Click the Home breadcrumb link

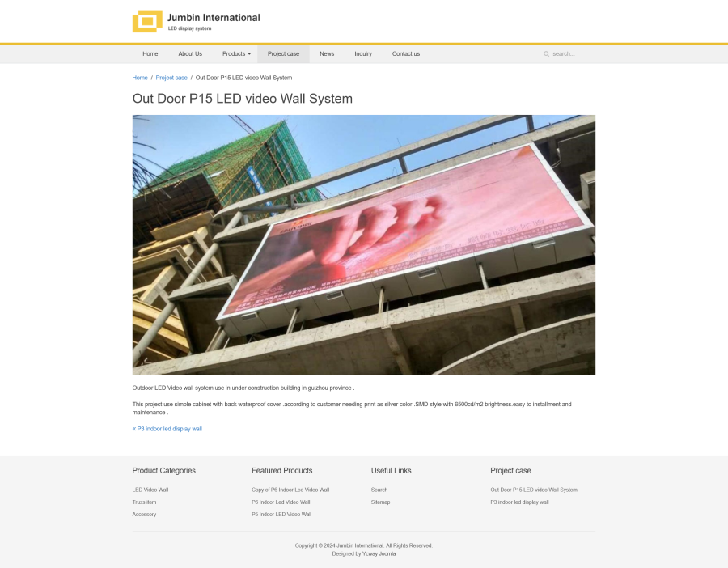pyautogui.click(x=140, y=78)
